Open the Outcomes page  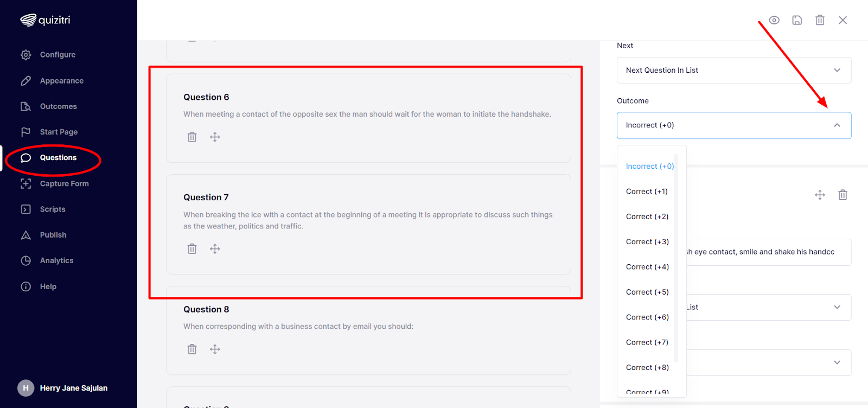59,106
